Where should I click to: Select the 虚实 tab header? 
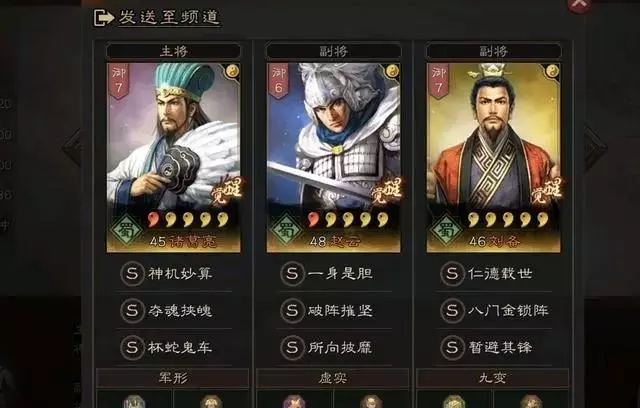click(333, 378)
